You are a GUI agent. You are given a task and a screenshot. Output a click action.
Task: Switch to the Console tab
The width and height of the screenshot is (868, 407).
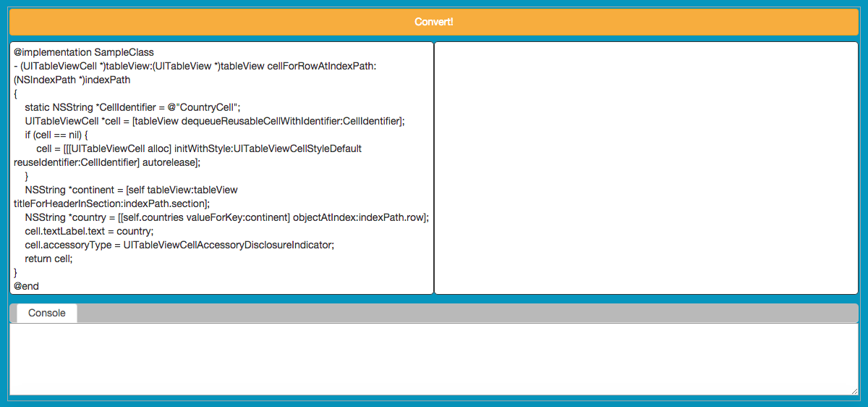click(x=47, y=314)
